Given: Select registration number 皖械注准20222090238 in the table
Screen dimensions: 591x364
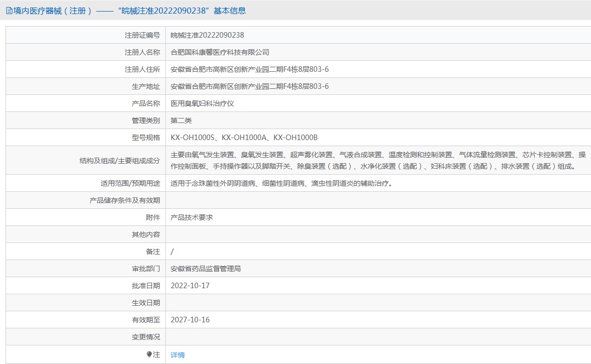Looking at the screenshot, I should tap(207, 35).
